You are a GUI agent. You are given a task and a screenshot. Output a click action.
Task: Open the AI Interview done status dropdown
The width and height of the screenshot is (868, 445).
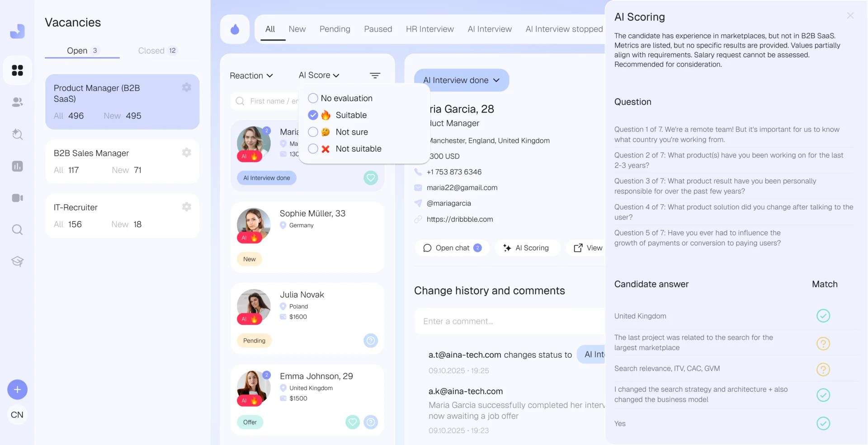click(x=462, y=80)
